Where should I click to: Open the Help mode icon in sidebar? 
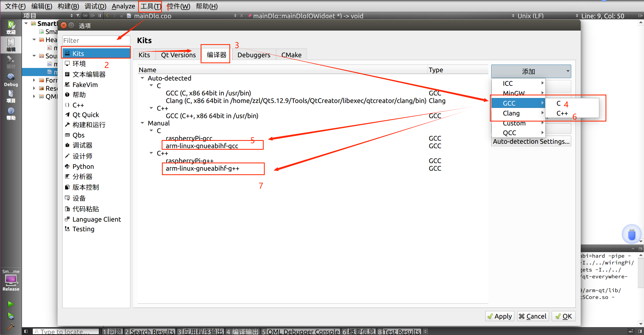(x=11, y=113)
